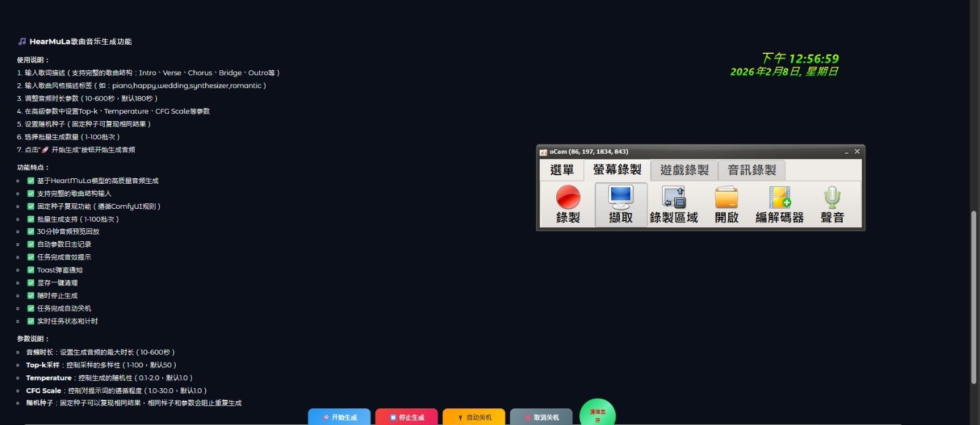Viewport: 980px width, 425px height.
Task: Switch to 音訊錄製 tab
Action: click(x=752, y=170)
